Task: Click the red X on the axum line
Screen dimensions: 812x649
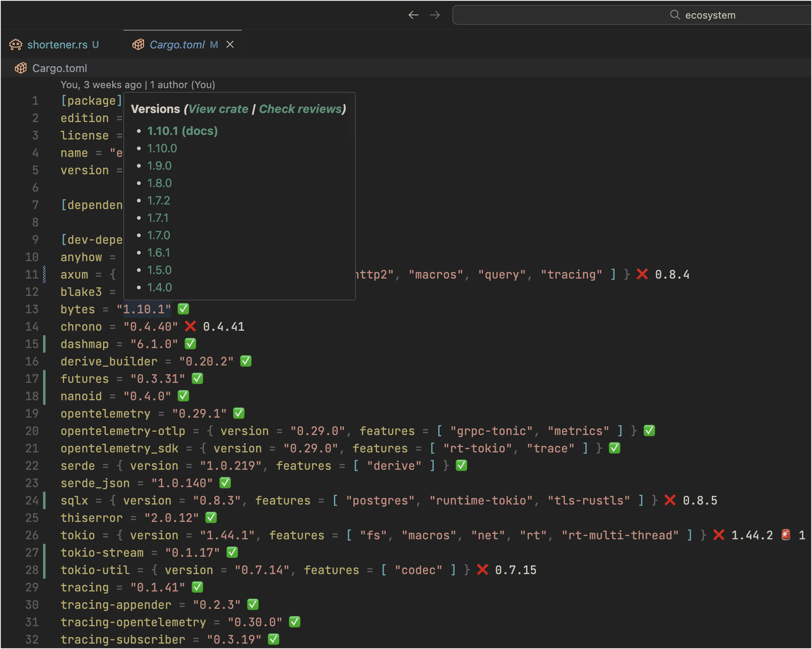Action: click(642, 274)
